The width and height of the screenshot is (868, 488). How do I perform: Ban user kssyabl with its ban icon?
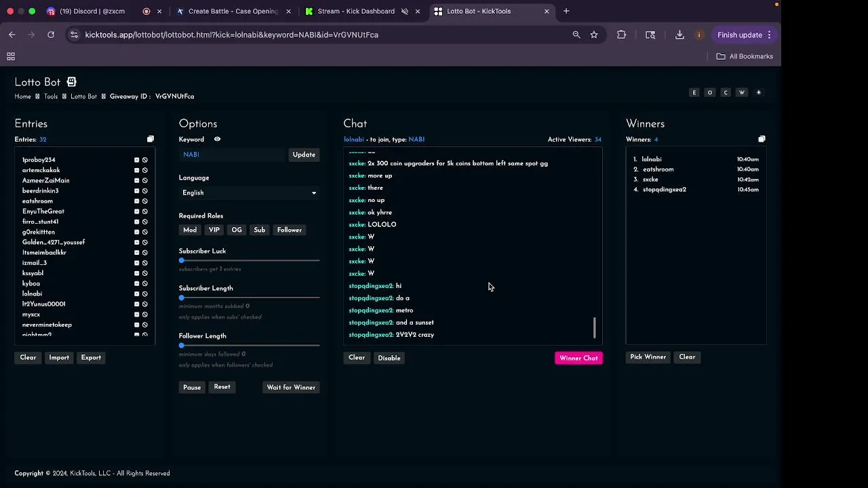(x=144, y=273)
